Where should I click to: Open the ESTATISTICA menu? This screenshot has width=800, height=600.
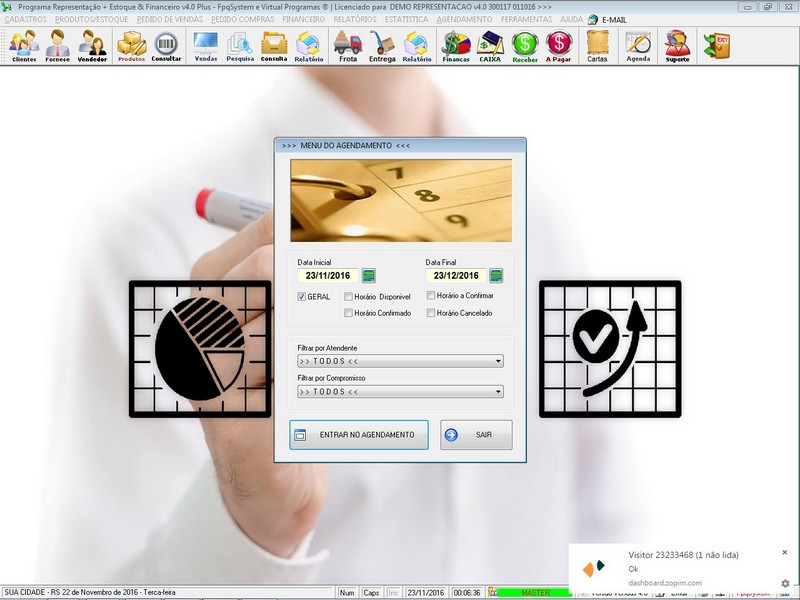407,19
